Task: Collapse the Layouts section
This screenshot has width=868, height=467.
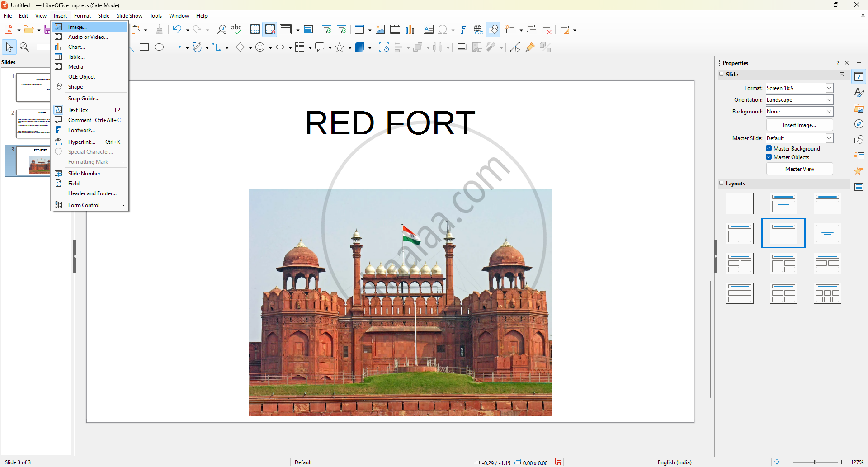Action: click(x=722, y=183)
